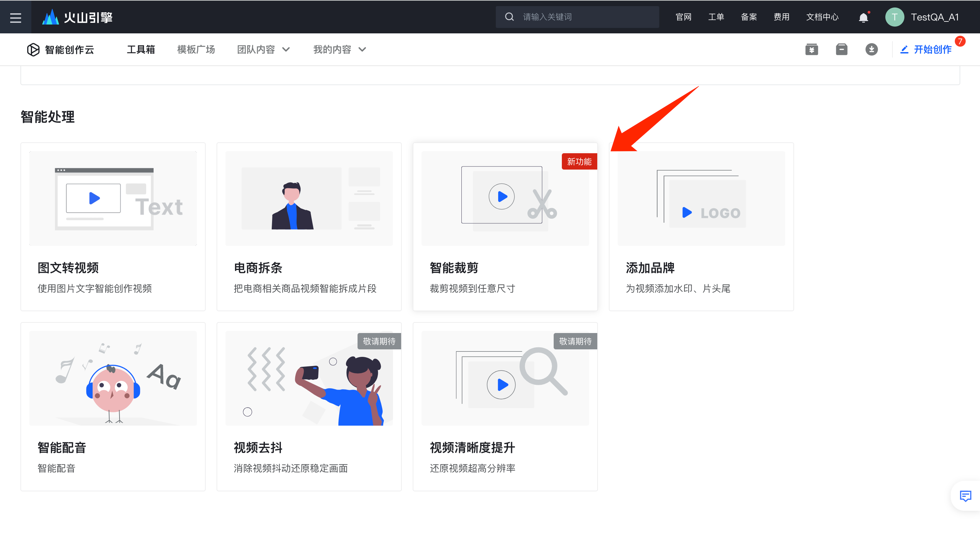Viewport: 980px width, 538px height.
Task: Click the 开始创作 button
Action: click(x=926, y=49)
